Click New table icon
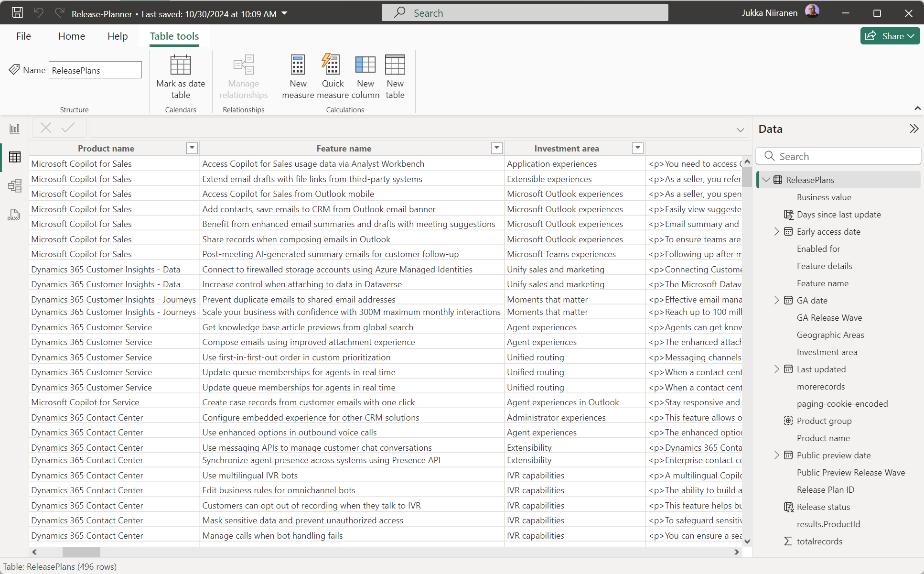The height and width of the screenshot is (574, 924). 395,65
